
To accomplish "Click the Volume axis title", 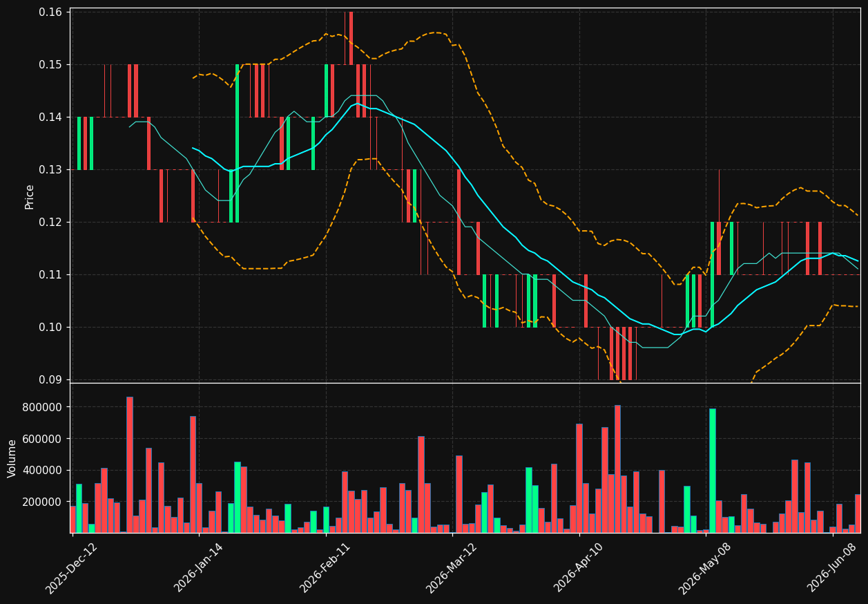I will click(12, 458).
